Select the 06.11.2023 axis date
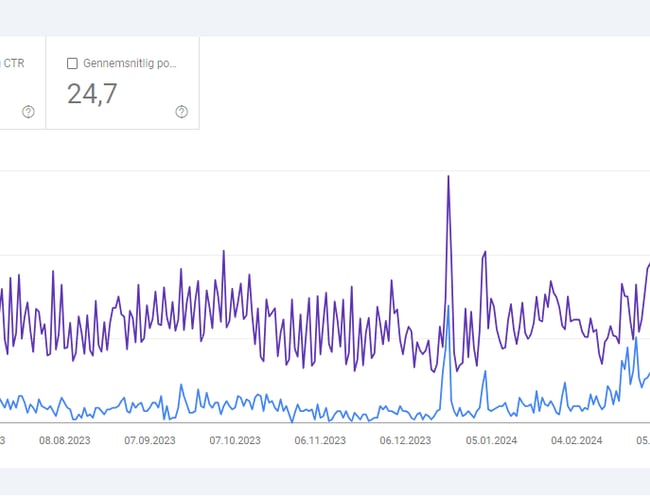The image size is (650, 500). 320,440
